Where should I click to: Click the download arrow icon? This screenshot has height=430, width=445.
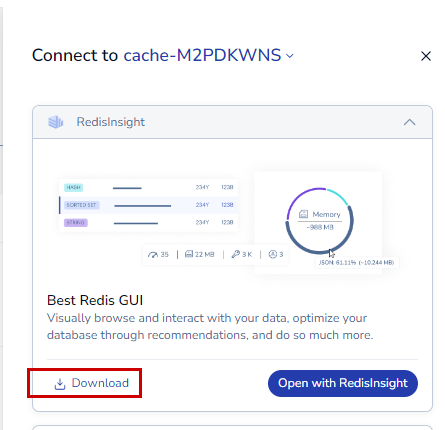60,384
